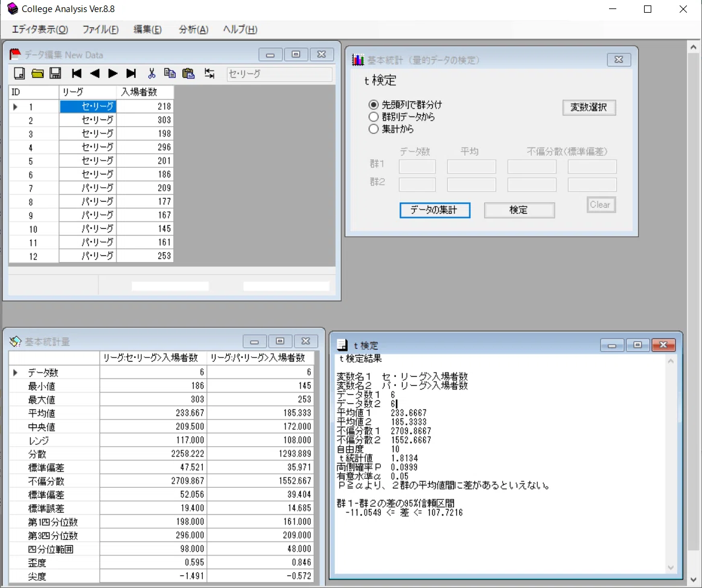Image resolution: width=702 pixels, height=588 pixels.
Task: Click t検定 result window title icon
Action: click(x=342, y=345)
